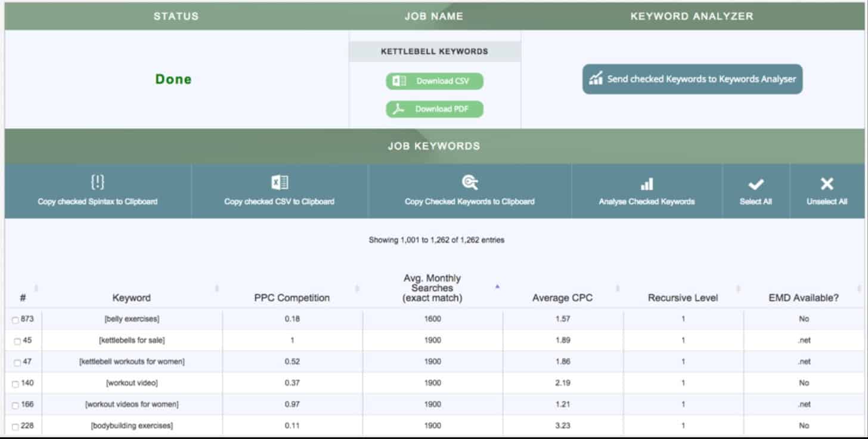The width and height of the screenshot is (868, 439).
Task: Click the Unselect All label
Action: point(827,202)
